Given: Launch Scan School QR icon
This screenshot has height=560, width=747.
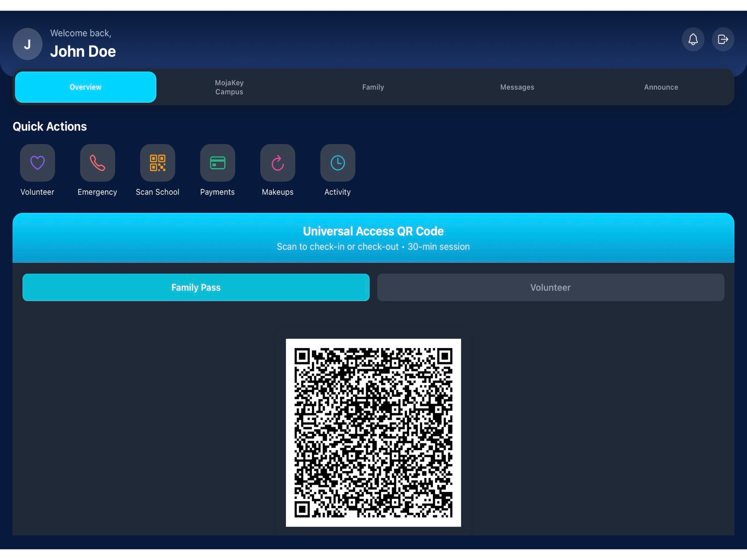Looking at the screenshot, I should click(x=158, y=163).
